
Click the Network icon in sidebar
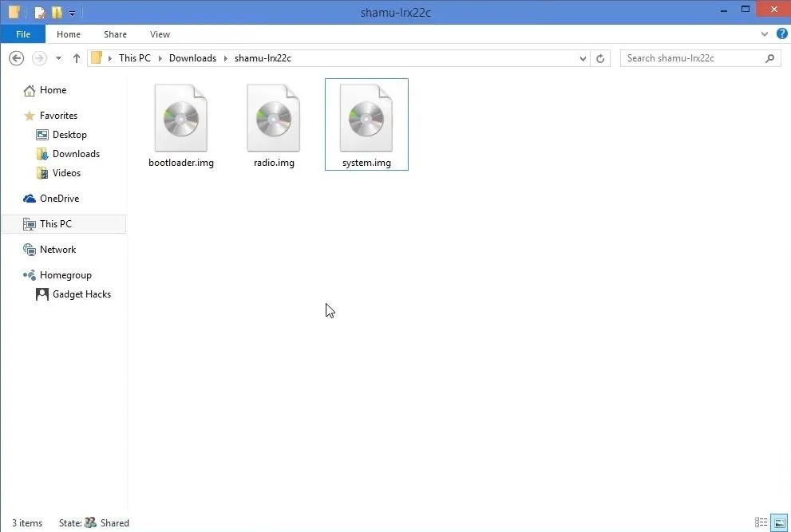[30, 250]
